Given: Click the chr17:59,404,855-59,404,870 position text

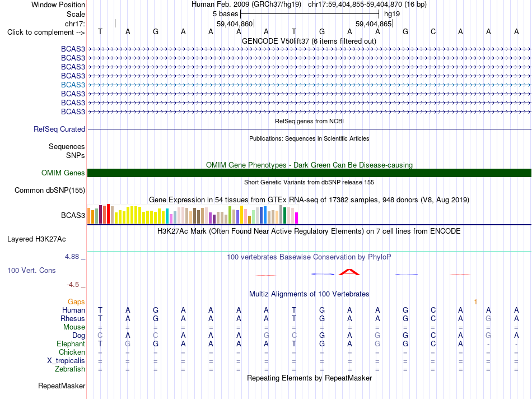Looking at the screenshot, I should 355,4.
